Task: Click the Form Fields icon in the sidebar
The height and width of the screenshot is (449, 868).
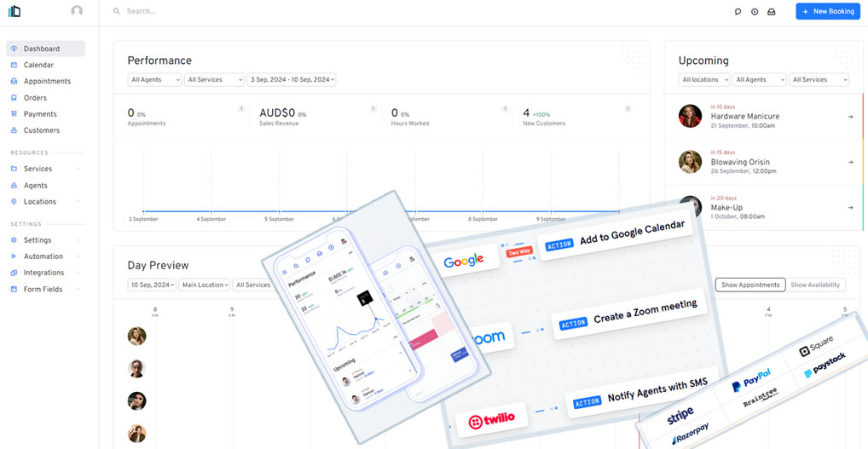Action: click(14, 289)
